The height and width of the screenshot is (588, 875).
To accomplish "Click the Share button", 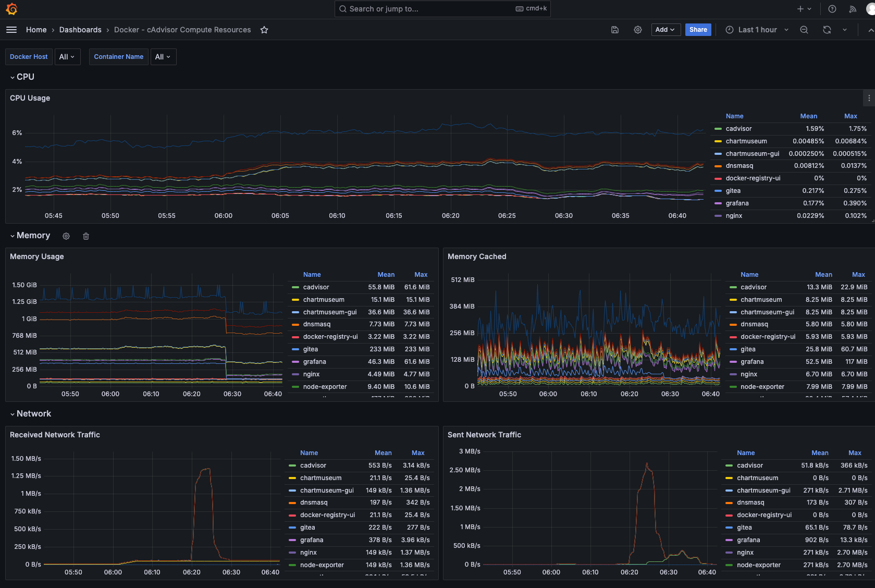I will (x=698, y=30).
